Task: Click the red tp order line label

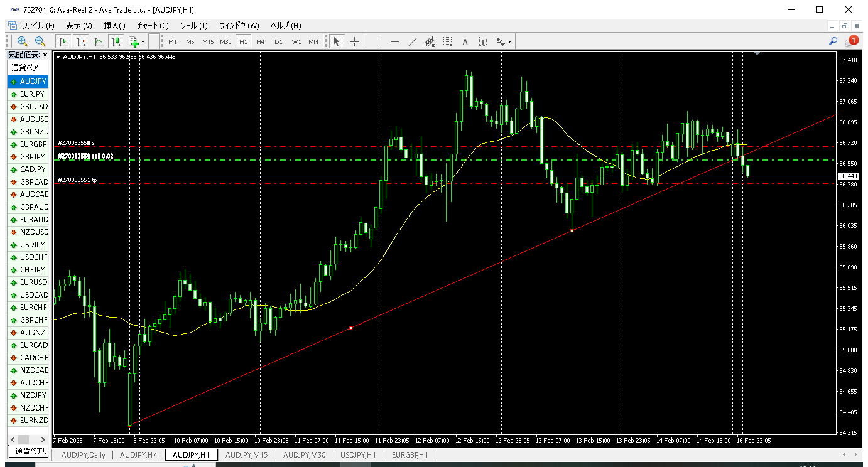Action: 77,180
